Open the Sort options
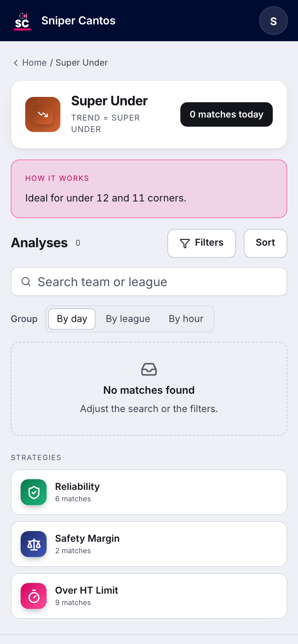The image size is (298, 644). (x=266, y=243)
